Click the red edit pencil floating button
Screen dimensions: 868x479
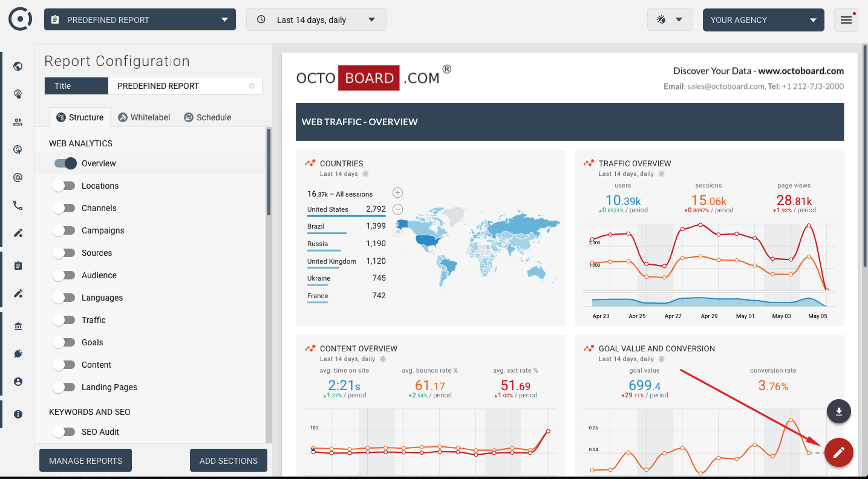coord(838,452)
